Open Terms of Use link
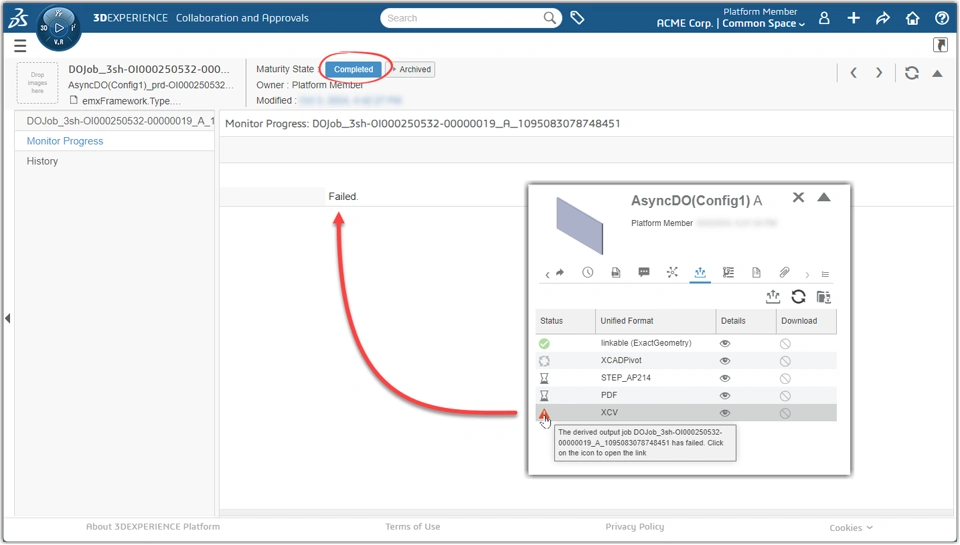This screenshot has height=545, width=960. [x=413, y=527]
